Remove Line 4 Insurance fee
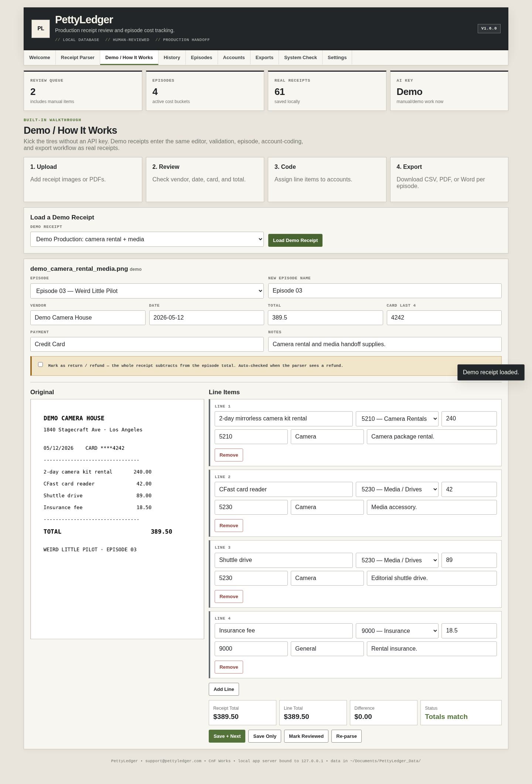This screenshot has width=532, height=784. [x=229, y=667]
